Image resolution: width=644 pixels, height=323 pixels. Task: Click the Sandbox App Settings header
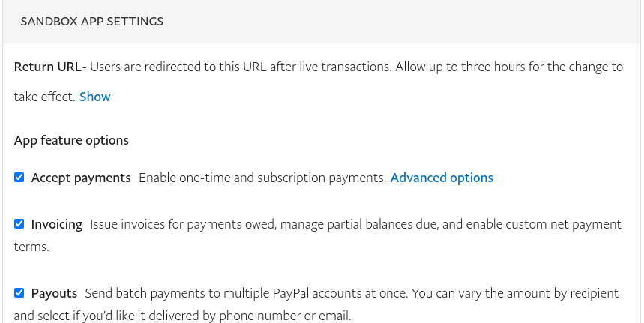coord(92,22)
